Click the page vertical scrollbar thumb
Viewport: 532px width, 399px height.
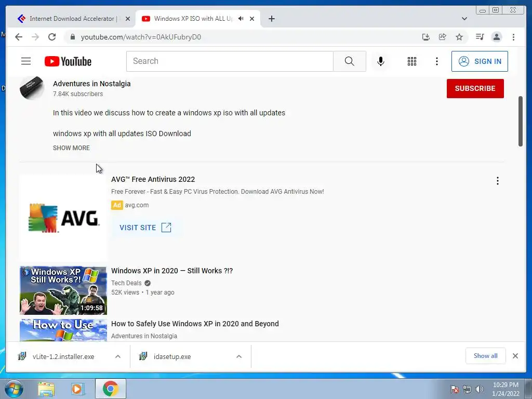[520, 122]
